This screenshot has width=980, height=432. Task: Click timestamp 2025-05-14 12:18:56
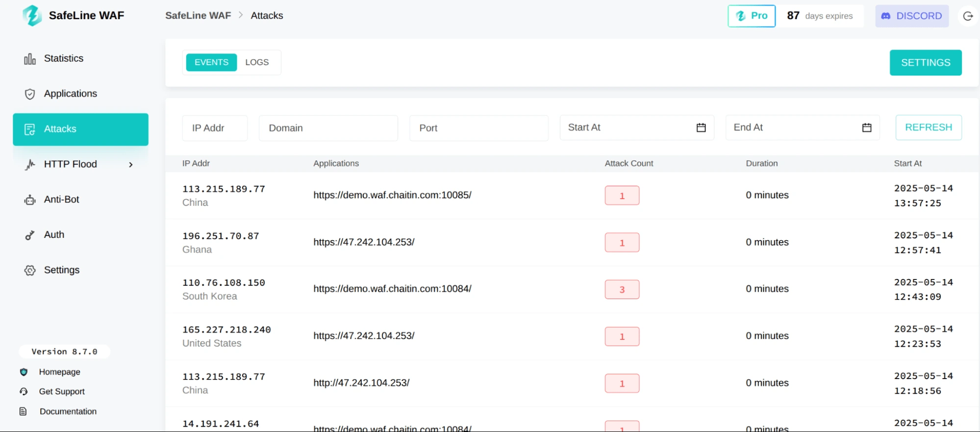[924, 383]
